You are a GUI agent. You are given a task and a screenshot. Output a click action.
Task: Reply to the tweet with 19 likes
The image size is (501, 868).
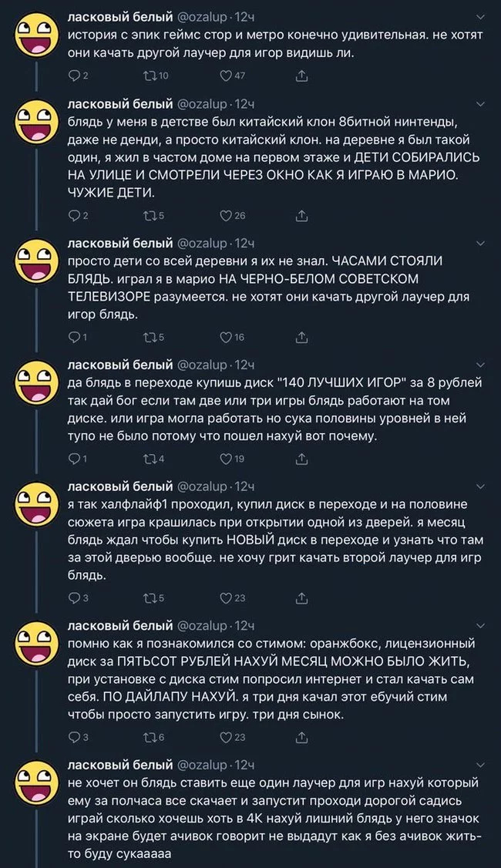[x=74, y=459]
